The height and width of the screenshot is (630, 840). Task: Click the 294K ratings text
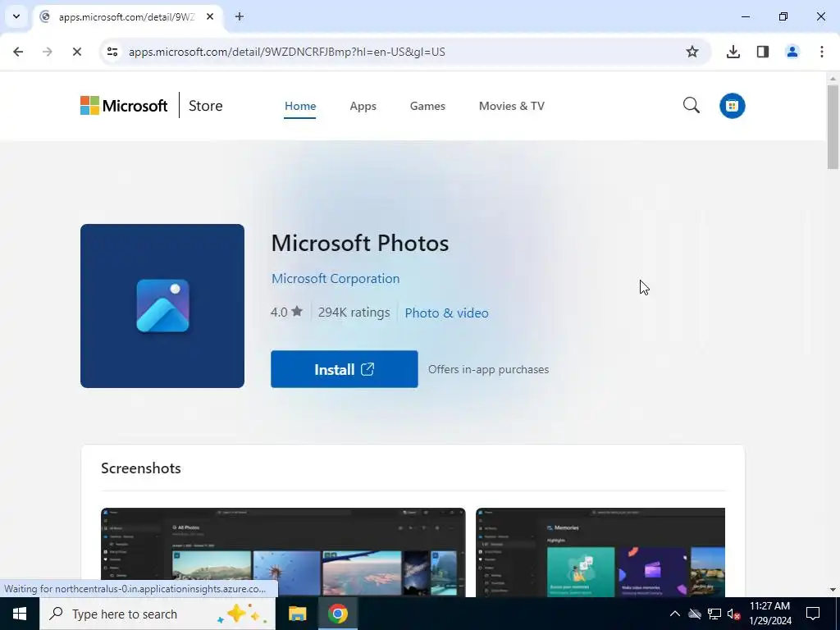click(354, 312)
